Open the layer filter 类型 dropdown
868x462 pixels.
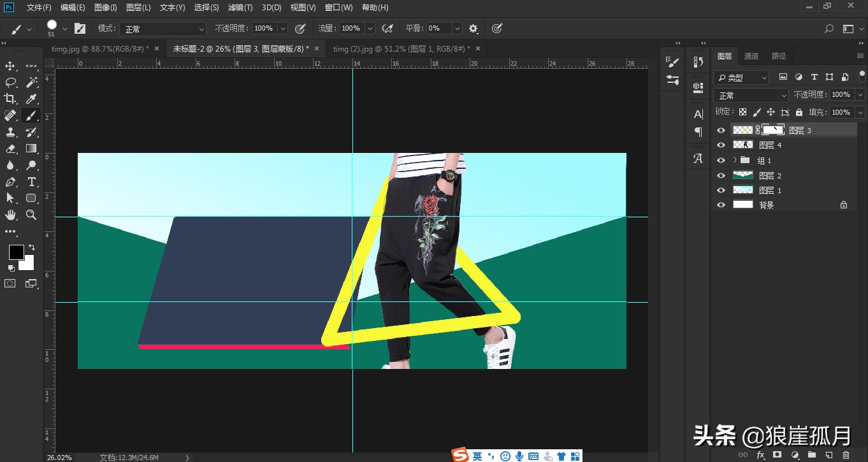[741, 77]
